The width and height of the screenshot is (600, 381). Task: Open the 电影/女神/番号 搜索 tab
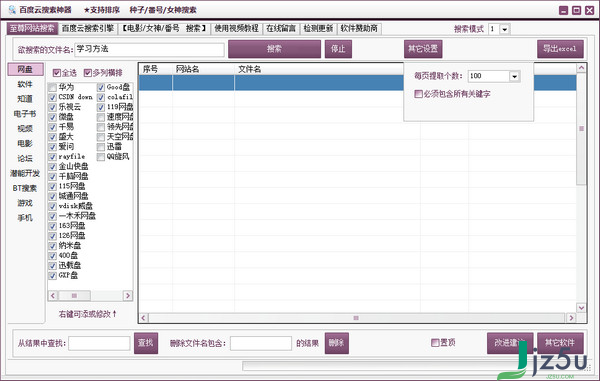coord(164,28)
